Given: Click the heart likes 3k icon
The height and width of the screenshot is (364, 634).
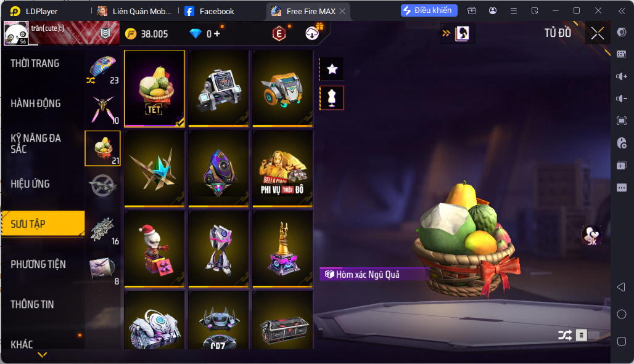Looking at the screenshot, I should [x=591, y=235].
